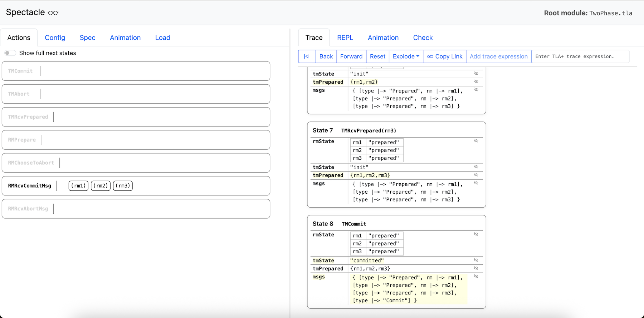Hide msgs variable in State 7
This screenshot has height=318, width=644.
click(476, 183)
